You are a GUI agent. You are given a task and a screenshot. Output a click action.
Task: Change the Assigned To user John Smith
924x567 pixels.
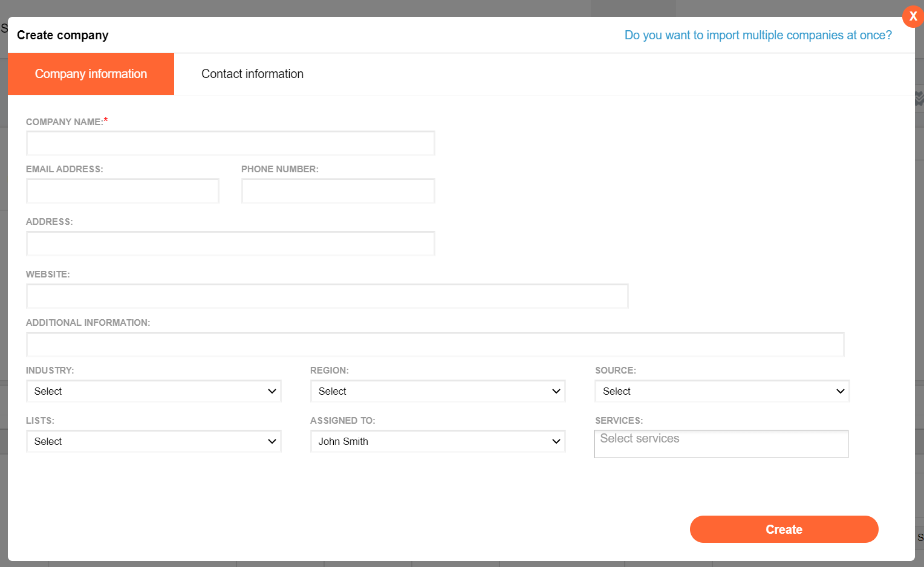pyautogui.click(x=438, y=441)
